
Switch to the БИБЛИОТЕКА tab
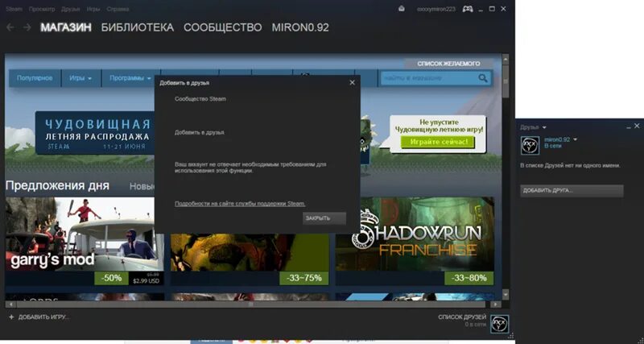click(x=138, y=27)
